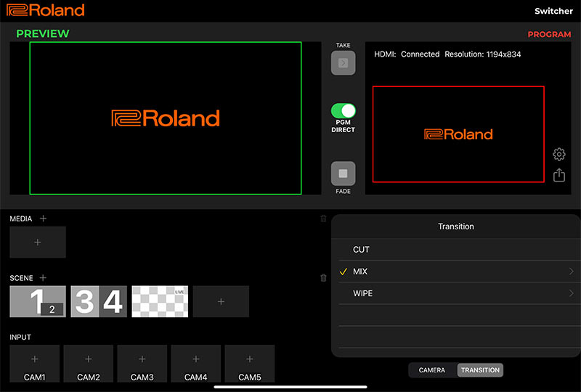Select the split scene thumbnail 3 4
Screen dimensions: 581x392
[x=99, y=301]
